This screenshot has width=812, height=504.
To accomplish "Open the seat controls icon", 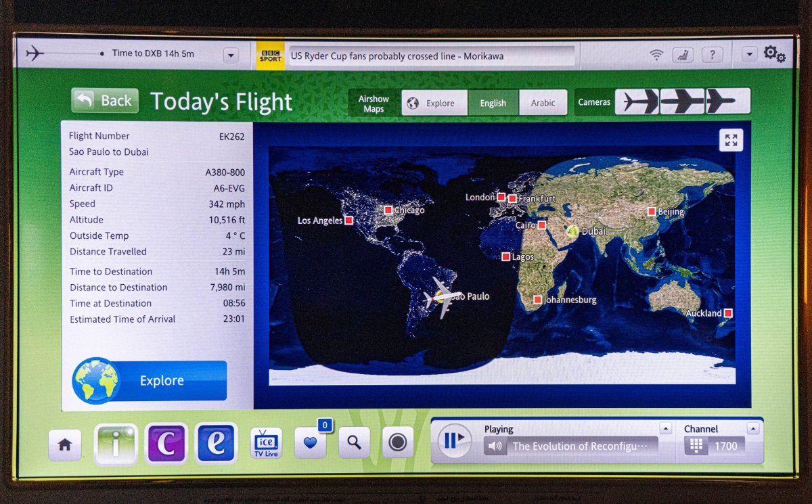I will click(x=683, y=55).
